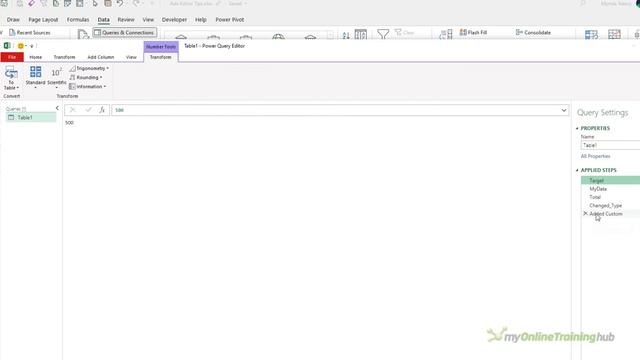Viewport: 640px width, 360px height.
Task: Select the Transform tab next to Home
Action: [64, 57]
